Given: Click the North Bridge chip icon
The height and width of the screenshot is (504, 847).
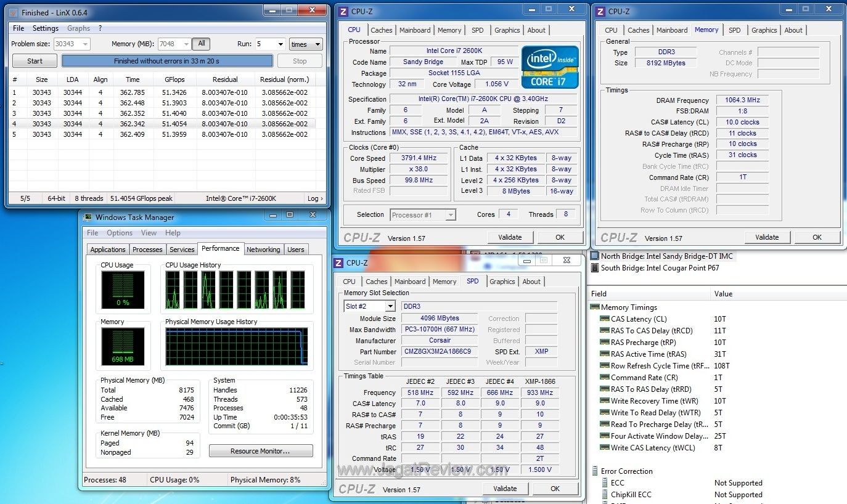Looking at the screenshot, I should pos(595,256).
